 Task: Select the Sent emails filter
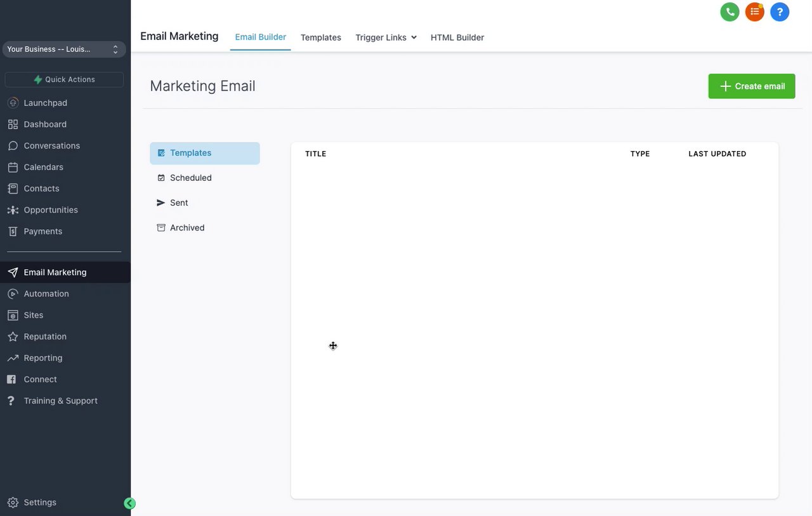(178, 203)
